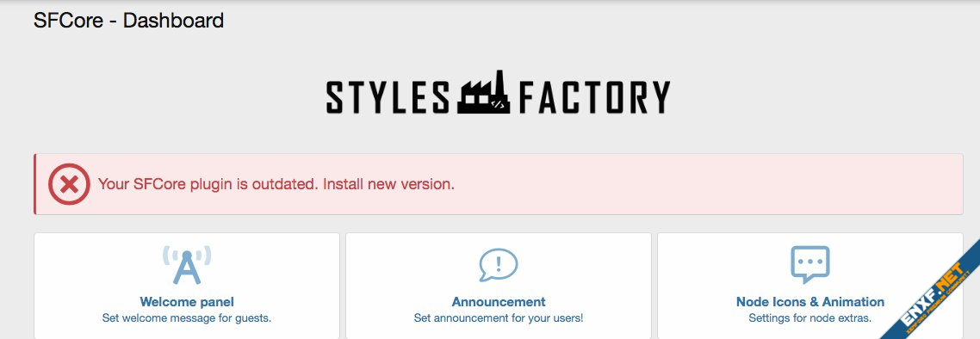
Task: Click the red circled X error icon
Action: pyautogui.click(x=70, y=184)
